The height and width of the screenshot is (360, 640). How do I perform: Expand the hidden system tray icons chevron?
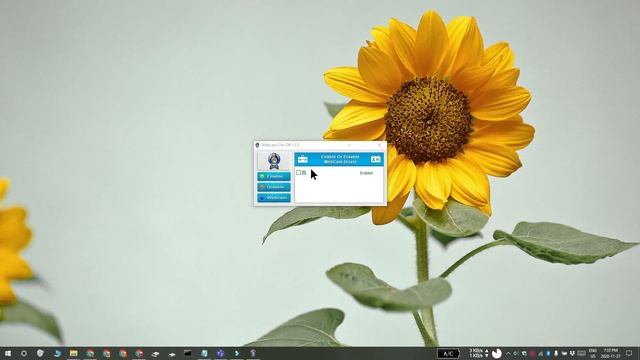click(508, 353)
